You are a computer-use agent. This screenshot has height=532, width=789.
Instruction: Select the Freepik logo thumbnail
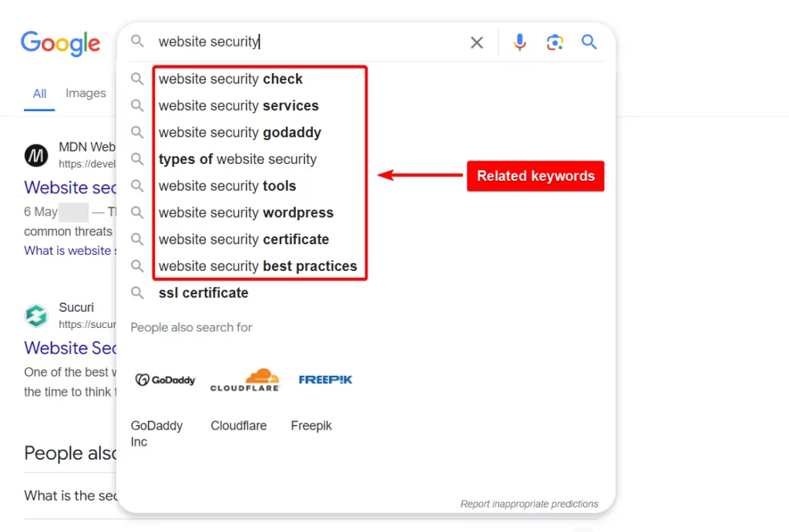click(x=325, y=380)
